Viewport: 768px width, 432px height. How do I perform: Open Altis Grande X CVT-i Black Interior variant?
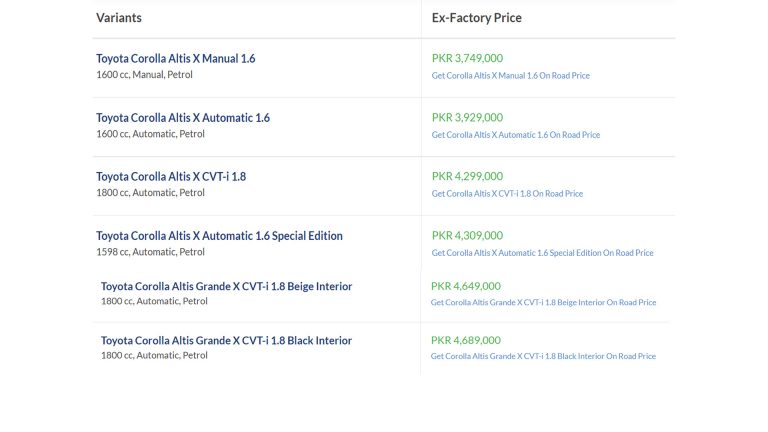pos(226,340)
